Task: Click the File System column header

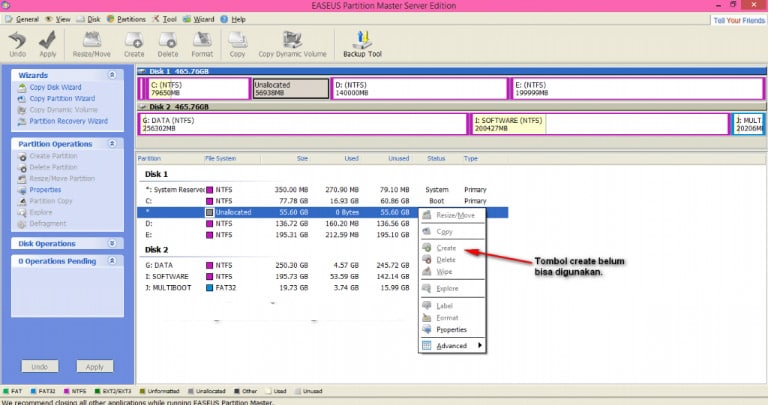Action: click(x=220, y=158)
